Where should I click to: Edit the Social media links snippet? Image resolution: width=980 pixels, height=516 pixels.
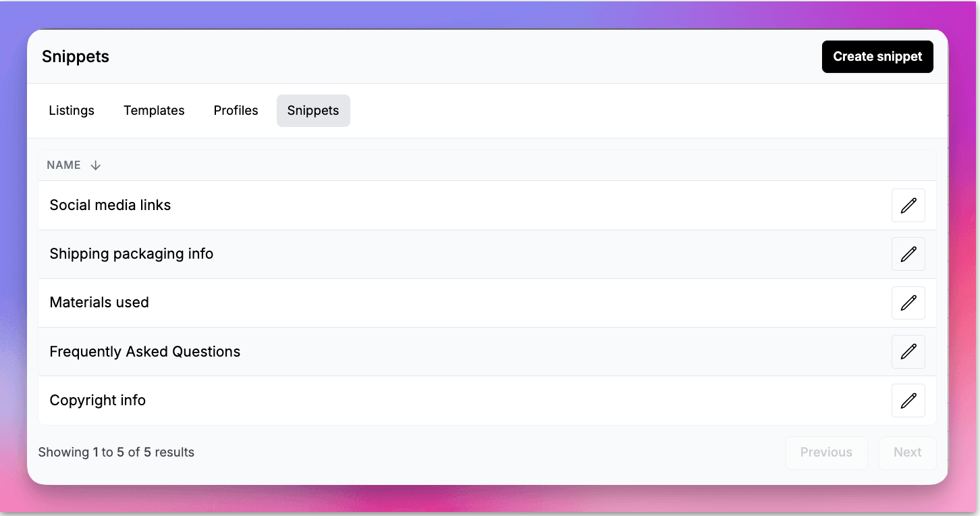[908, 205]
